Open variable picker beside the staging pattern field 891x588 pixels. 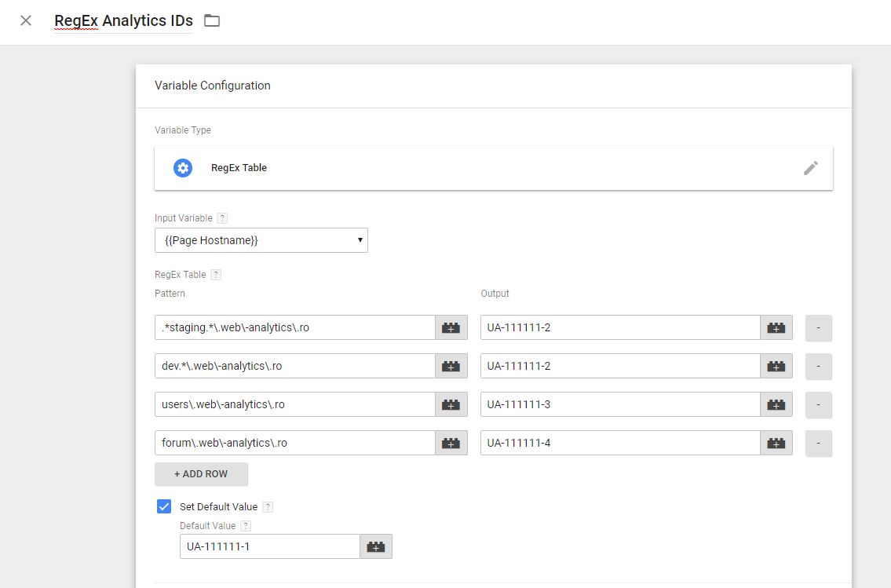tap(451, 328)
